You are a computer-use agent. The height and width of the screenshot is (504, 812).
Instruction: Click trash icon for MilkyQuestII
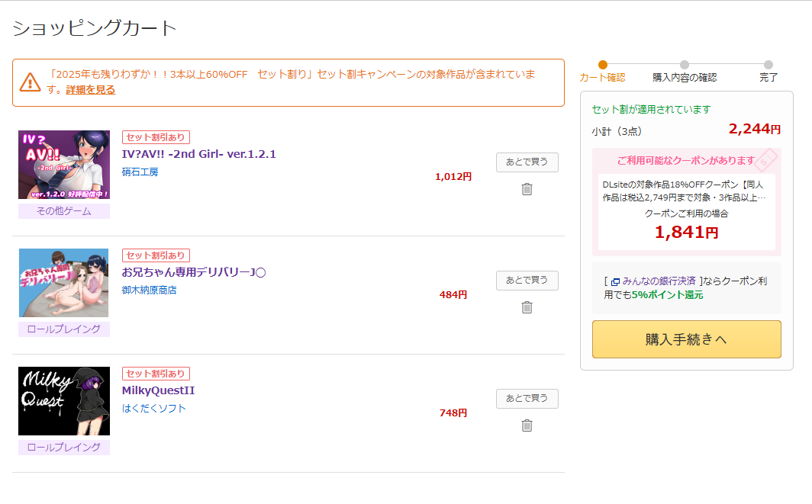(527, 425)
